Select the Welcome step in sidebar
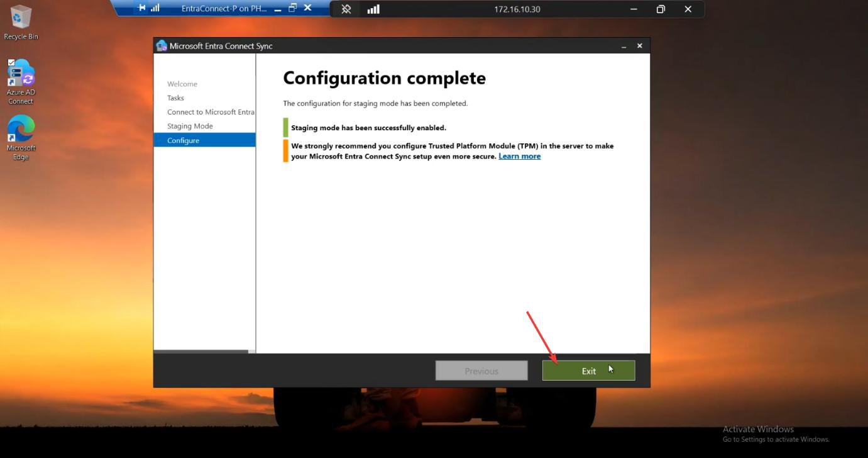The height and width of the screenshot is (458, 868). tap(182, 84)
